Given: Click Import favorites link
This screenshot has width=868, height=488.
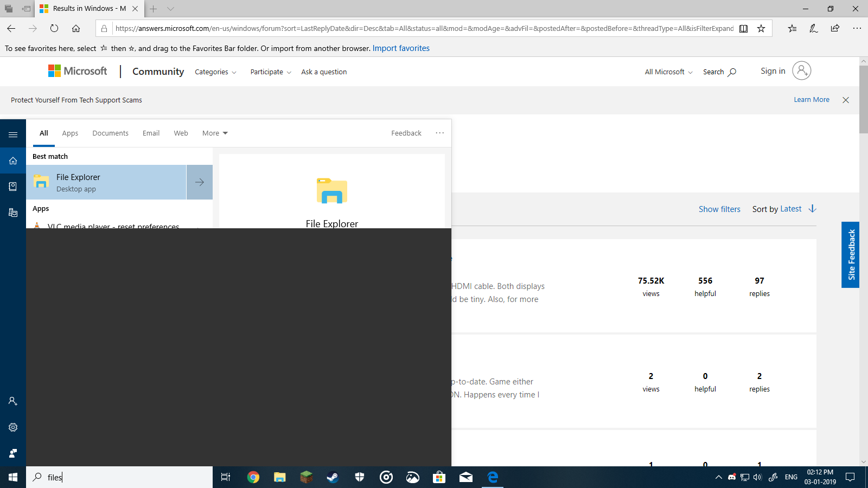Looking at the screenshot, I should (401, 48).
